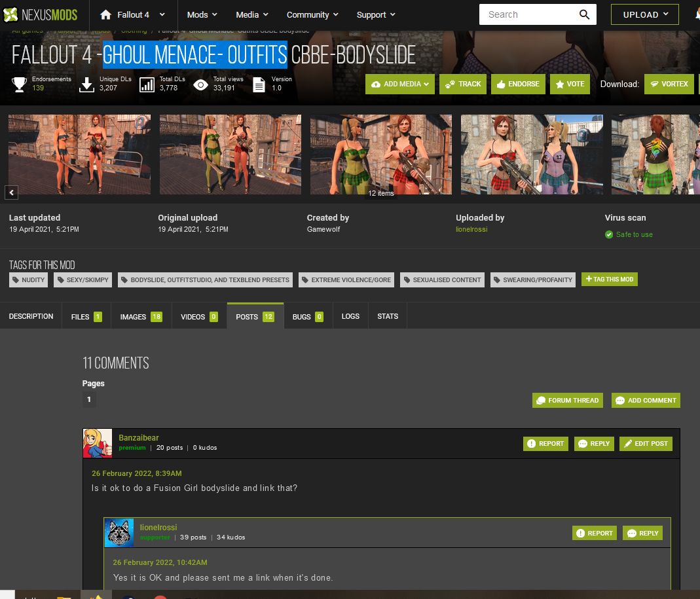Click the '26 February 2022, 10:42AM' timestamp
Viewport: 700px width, 599px height.
pyautogui.click(x=160, y=562)
